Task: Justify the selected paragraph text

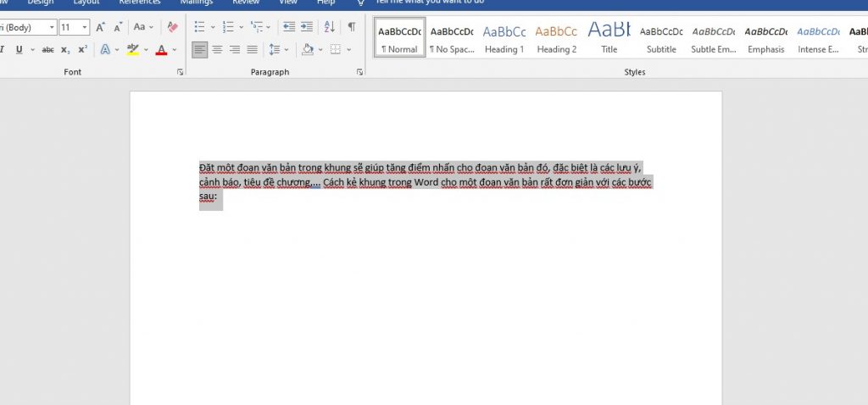Action: (x=252, y=50)
